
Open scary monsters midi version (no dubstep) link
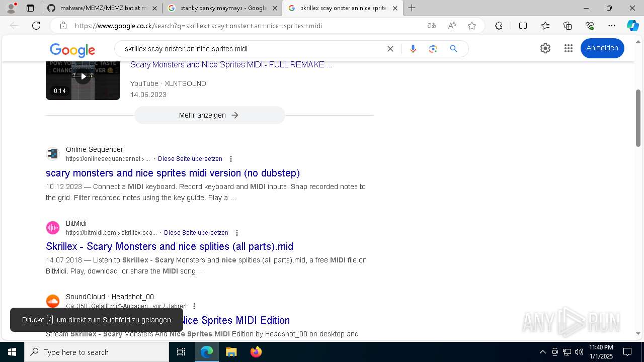(x=173, y=173)
